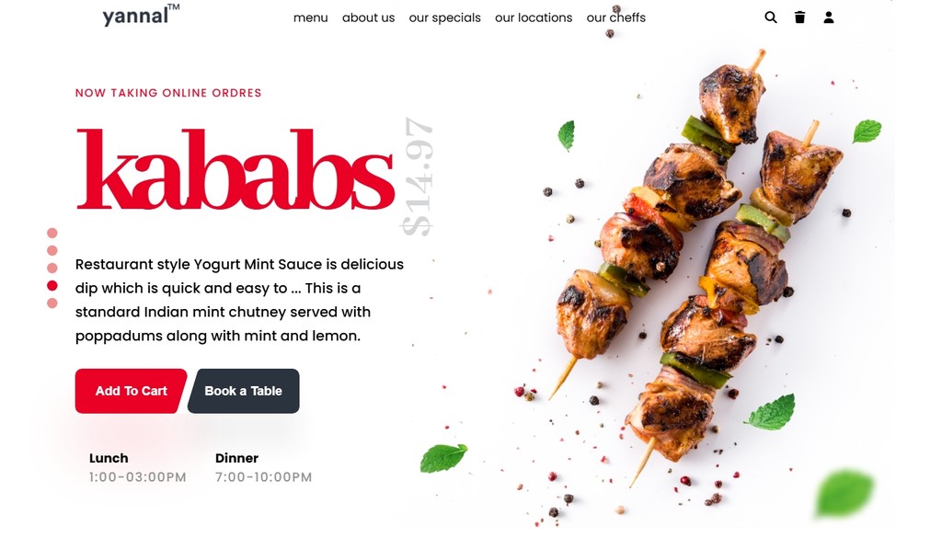Image resolution: width=942 pixels, height=560 pixels.
Task: Open our locations navigation link
Action: pos(534,18)
